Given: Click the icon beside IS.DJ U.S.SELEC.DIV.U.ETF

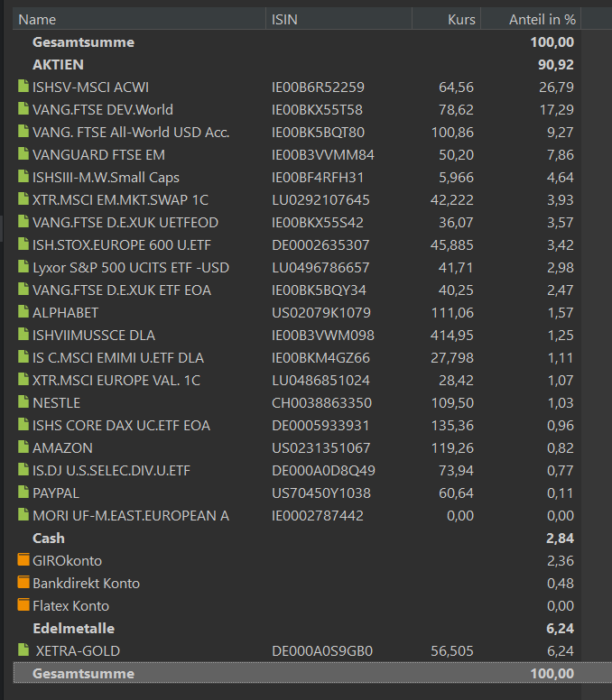Looking at the screenshot, I should [23, 469].
